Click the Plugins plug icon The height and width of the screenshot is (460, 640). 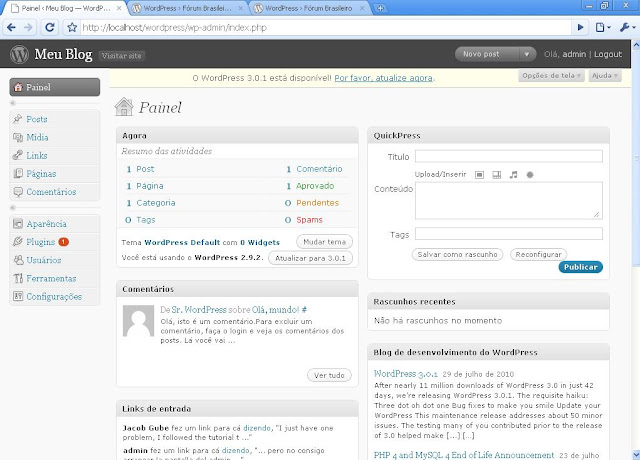click(18, 242)
